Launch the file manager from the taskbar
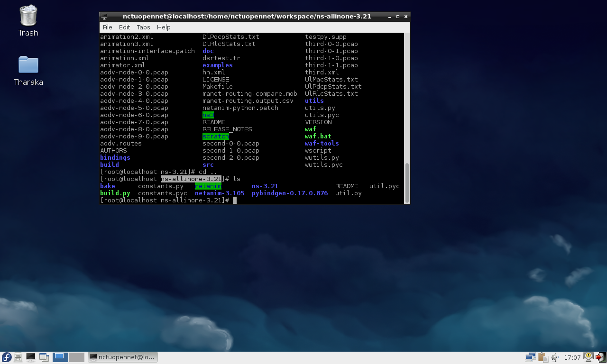This screenshot has height=364, width=607. pos(18,357)
